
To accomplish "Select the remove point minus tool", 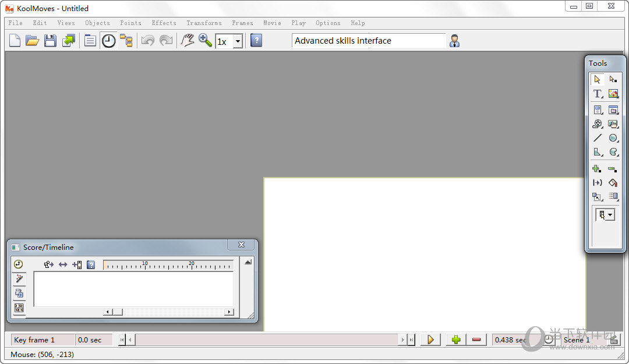I will (613, 169).
